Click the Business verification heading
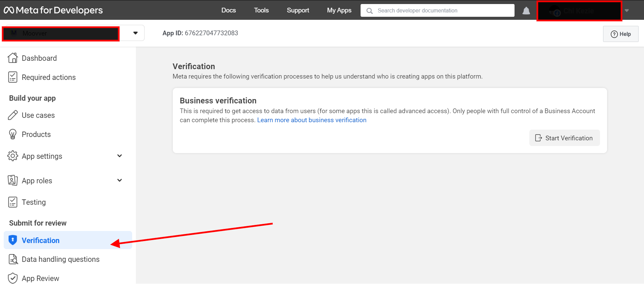The height and width of the screenshot is (284, 644). pos(218,101)
